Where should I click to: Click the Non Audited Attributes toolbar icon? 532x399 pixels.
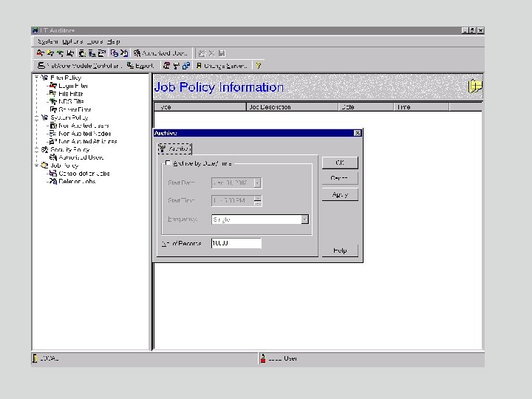(101, 53)
